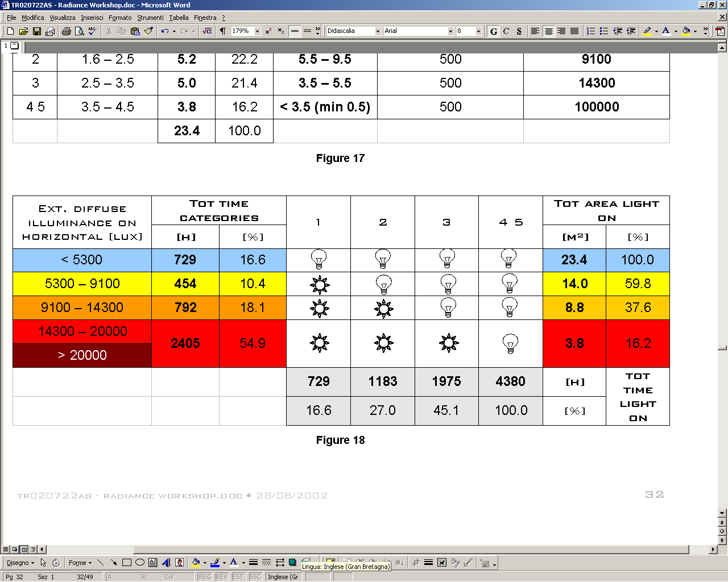This screenshot has height=582, width=728.
Task: Click the Adobe PDF conversion icon
Action: (x=720, y=31)
